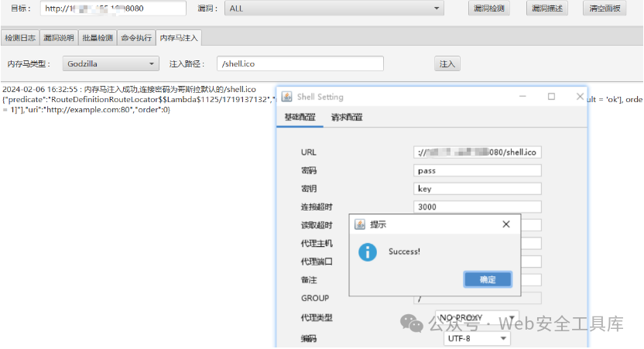
Task: Switch to the 批量检测 tab
Action: pos(98,38)
